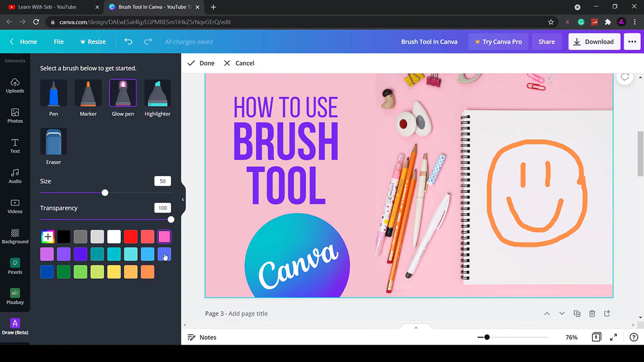
Task: Click the Size slider handle
Action: (x=105, y=193)
